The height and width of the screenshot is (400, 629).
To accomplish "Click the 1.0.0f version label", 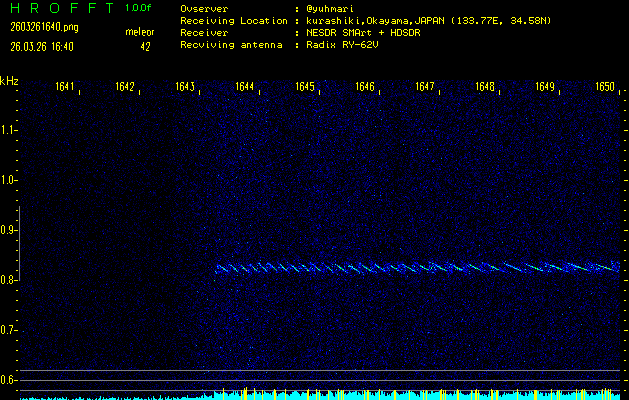I will click(x=139, y=8).
